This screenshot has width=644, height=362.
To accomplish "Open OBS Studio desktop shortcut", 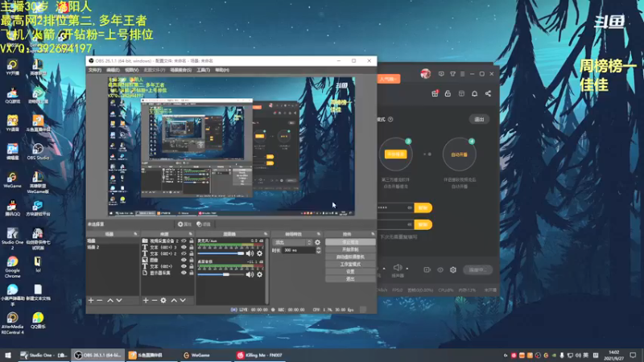I will click(x=38, y=151).
